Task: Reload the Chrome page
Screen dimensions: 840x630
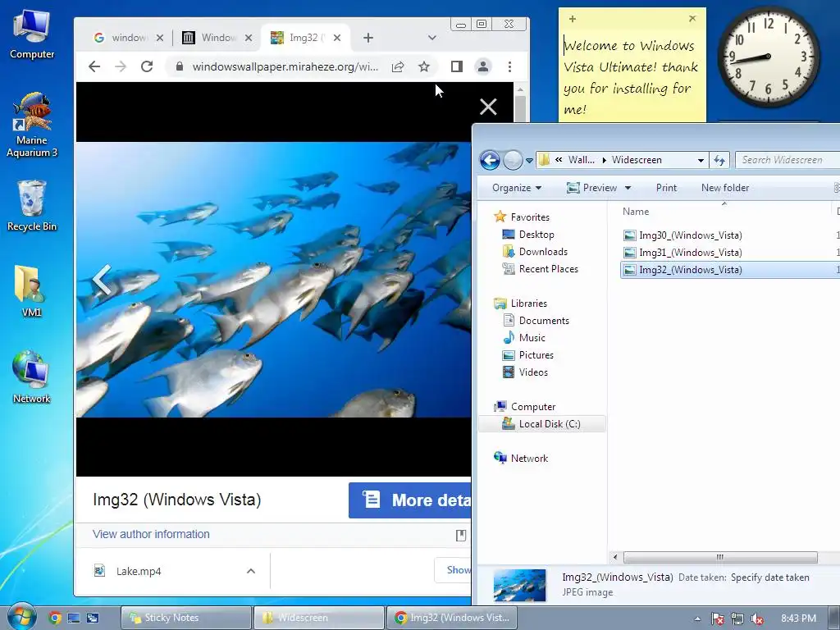Action: click(147, 66)
